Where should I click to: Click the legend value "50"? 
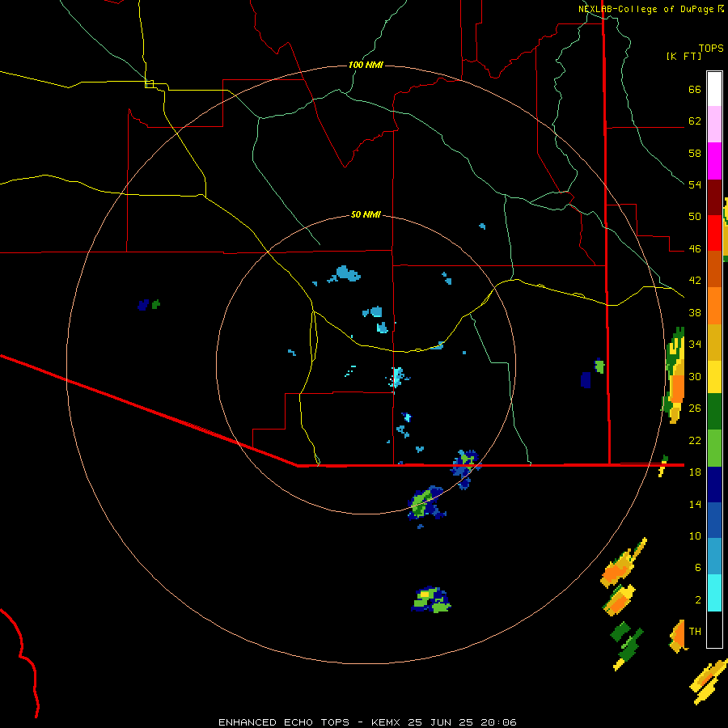point(695,217)
